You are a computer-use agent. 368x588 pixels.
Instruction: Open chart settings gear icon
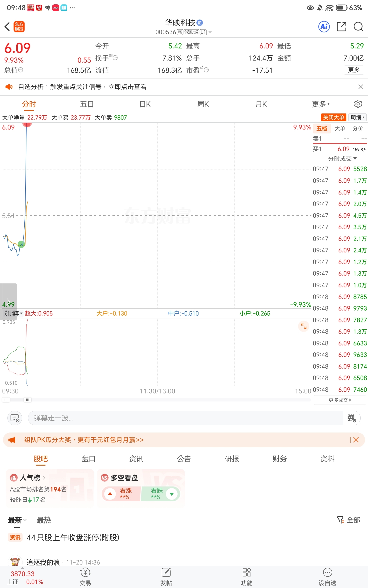(x=358, y=104)
